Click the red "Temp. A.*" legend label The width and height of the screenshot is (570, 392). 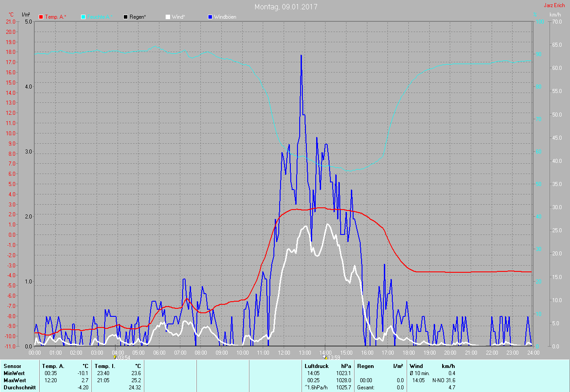(56, 17)
